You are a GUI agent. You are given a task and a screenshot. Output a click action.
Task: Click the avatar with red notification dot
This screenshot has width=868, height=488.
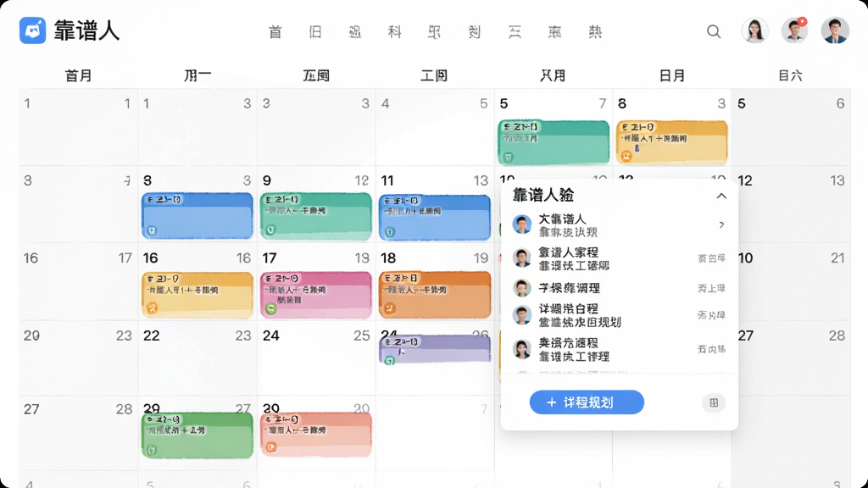click(x=794, y=30)
